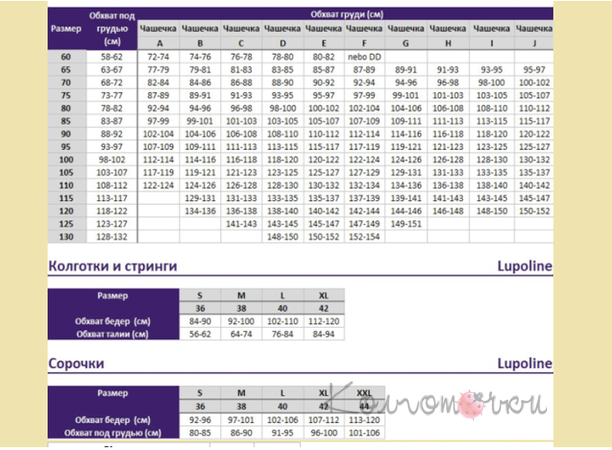Select the XXL size column header
612x450 pixels.
[x=366, y=391]
